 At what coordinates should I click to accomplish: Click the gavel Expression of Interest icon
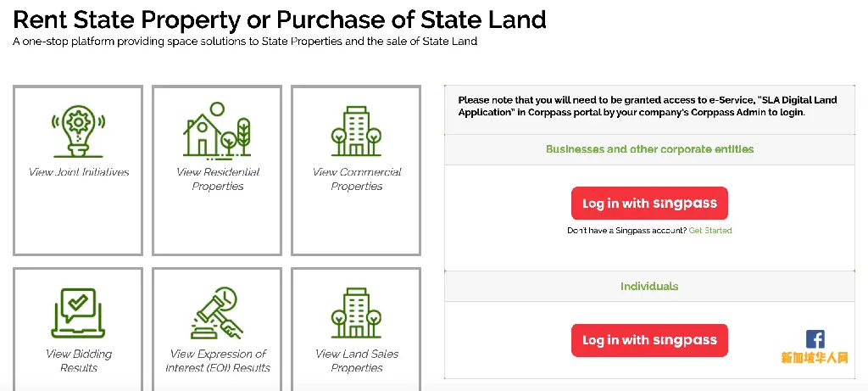point(217,313)
